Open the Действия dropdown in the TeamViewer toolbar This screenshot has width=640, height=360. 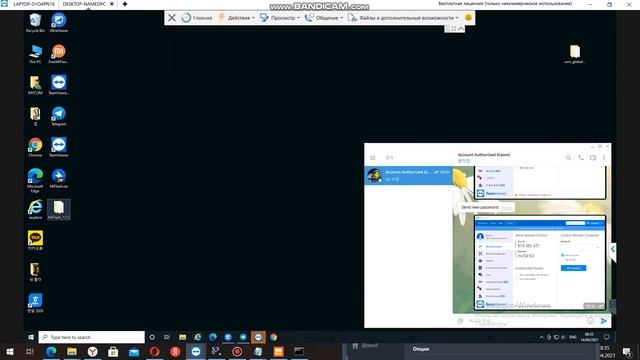coord(237,18)
